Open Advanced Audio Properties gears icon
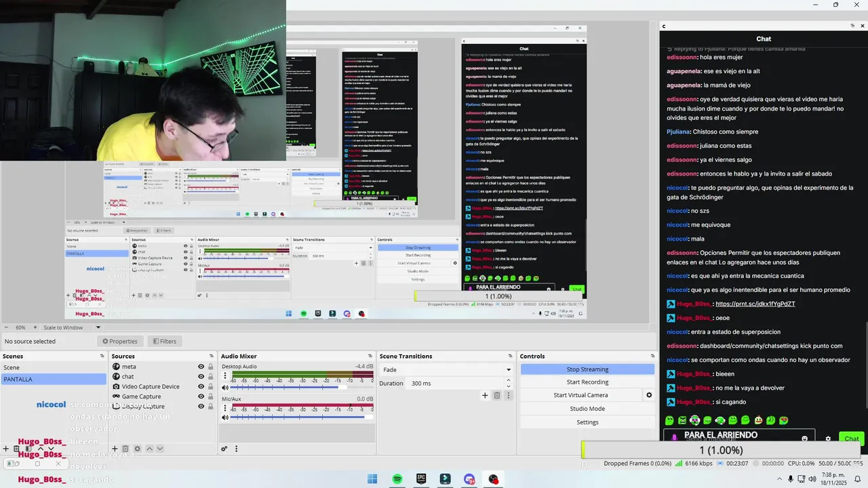Screen dimensions: 868x488 [224, 449]
